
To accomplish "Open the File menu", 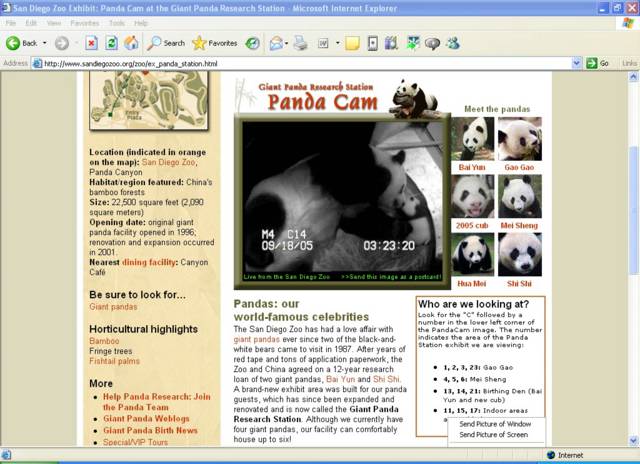I will click(11, 23).
